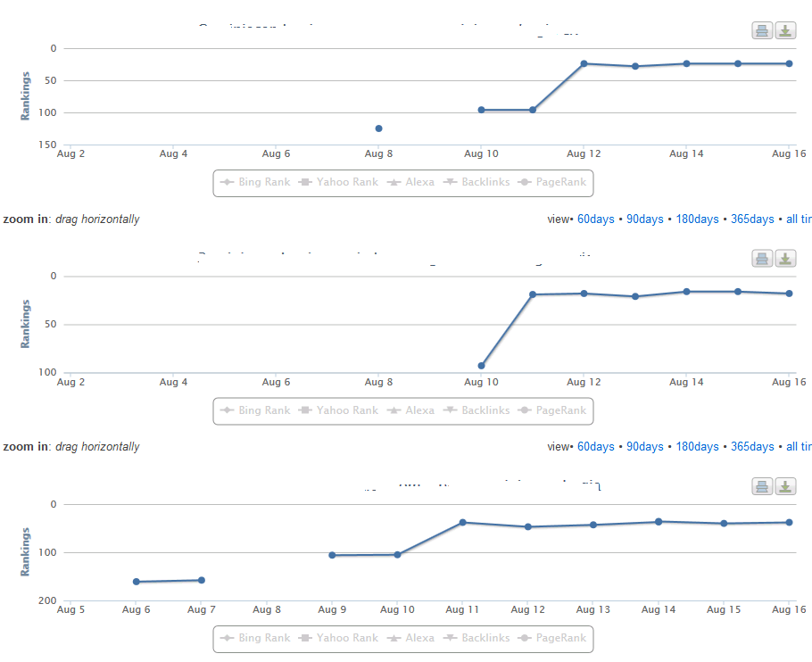Toggle PageRank in bottom chart legend
Screen dimensions: 812x662
552,638
